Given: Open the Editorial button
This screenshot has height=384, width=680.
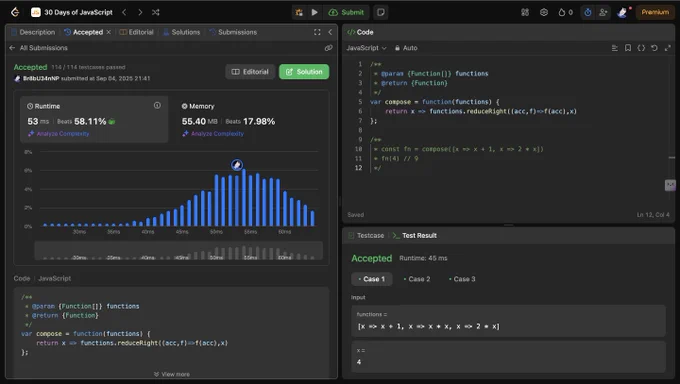Looking at the screenshot, I should [x=250, y=72].
